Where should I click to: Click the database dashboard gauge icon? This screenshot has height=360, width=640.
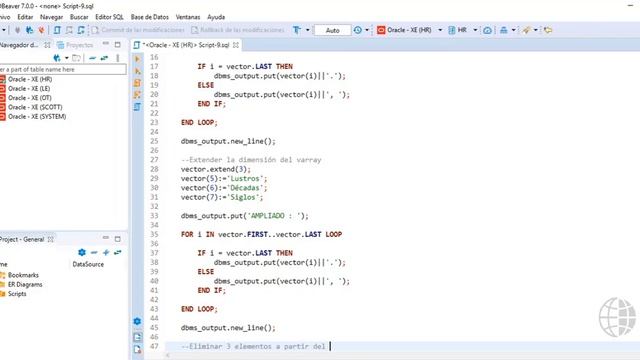click(487, 30)
